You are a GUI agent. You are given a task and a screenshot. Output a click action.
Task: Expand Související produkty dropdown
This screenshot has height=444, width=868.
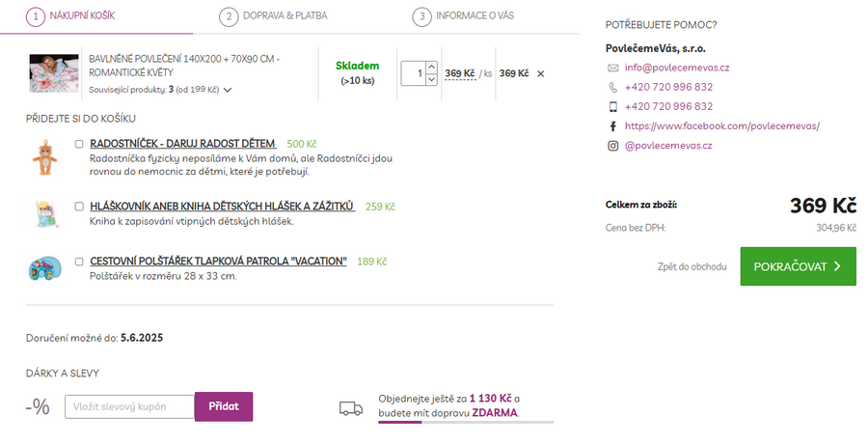[x=228, y=90]
